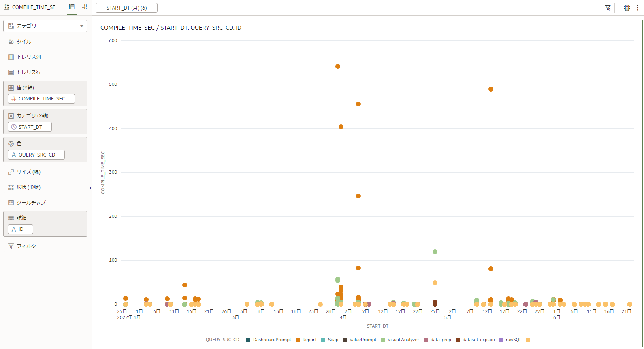Click the 形状 shapes icon
644x349 pixels.
click(11, 187)
